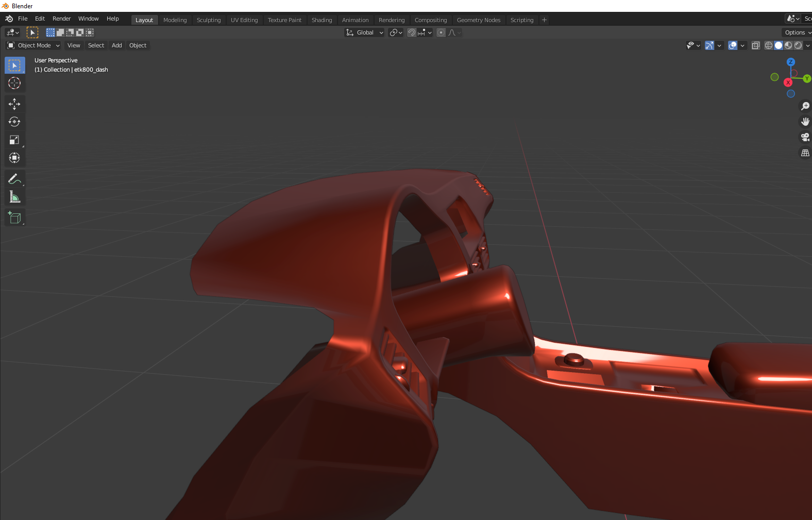
Task: Open the Blender logo app menu
Action: [x=9, y=19]
